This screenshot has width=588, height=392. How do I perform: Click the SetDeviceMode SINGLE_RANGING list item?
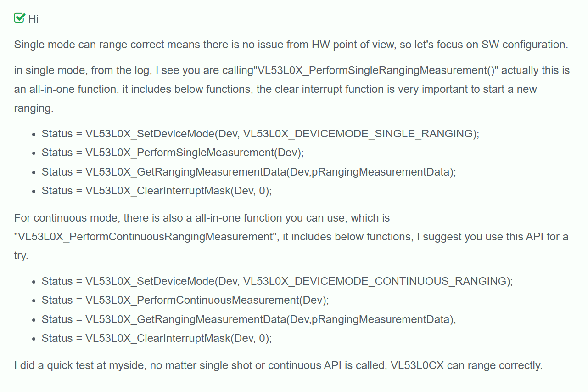click(260, 134)
